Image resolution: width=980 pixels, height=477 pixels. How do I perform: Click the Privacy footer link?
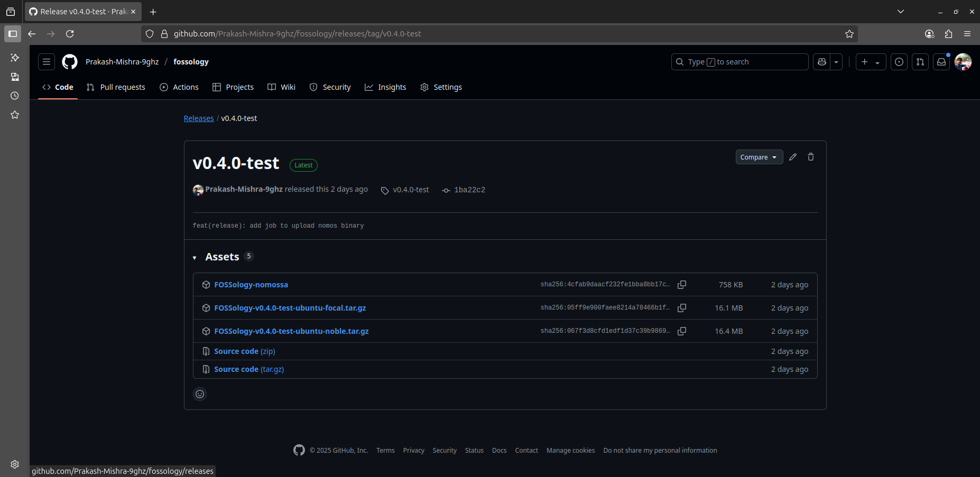coord(413,451)
